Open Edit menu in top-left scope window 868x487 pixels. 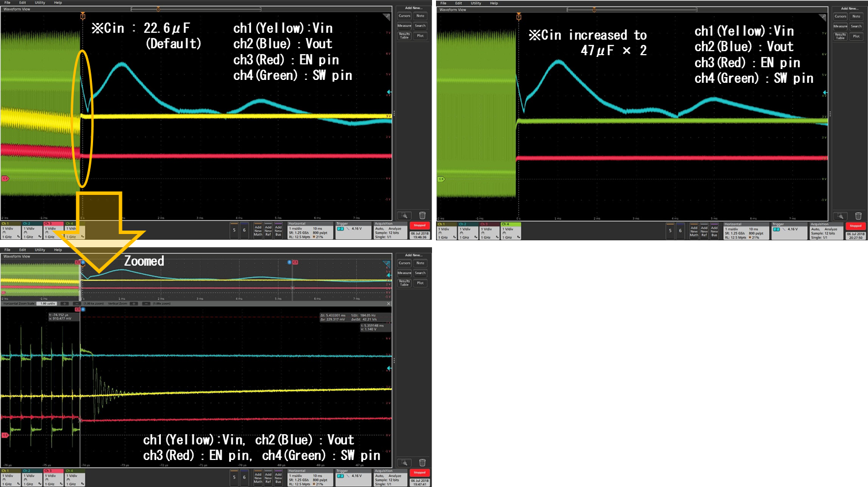[x=22, y=2]
